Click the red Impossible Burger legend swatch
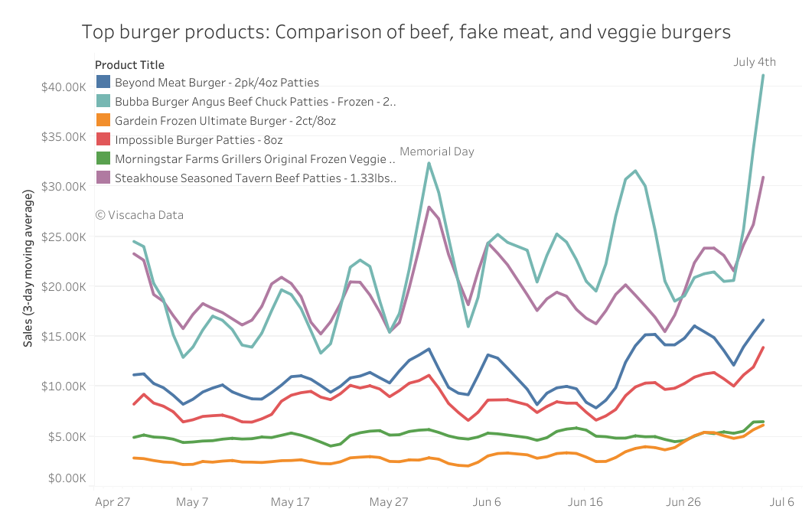 103,139
